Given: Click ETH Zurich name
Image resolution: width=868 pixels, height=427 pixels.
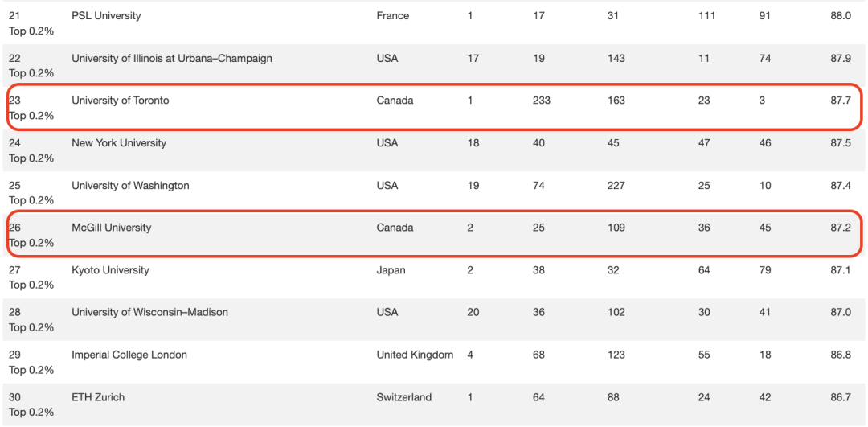Looking at the screenshot, I should click(98, 397).
